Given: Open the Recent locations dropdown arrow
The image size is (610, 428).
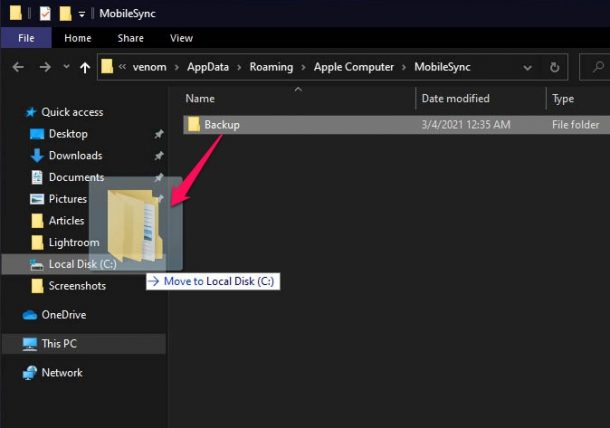Looking at the screenshot, I should pos(67,67).
